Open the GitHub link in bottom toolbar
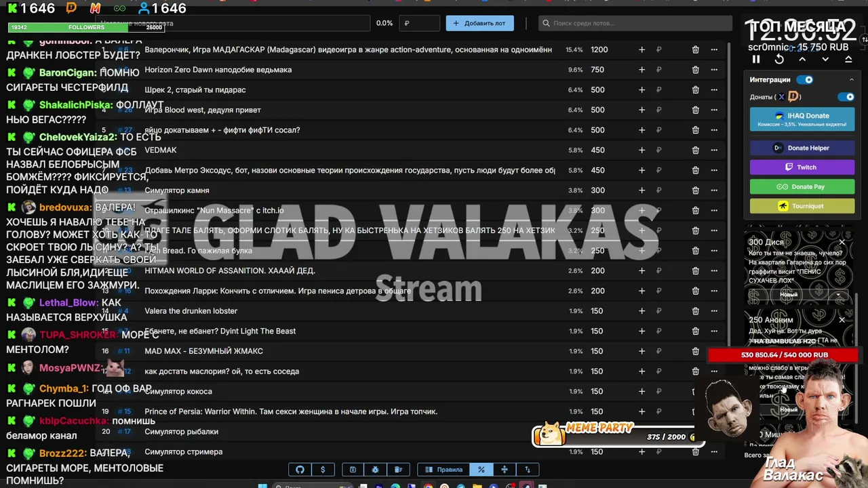 300,469
